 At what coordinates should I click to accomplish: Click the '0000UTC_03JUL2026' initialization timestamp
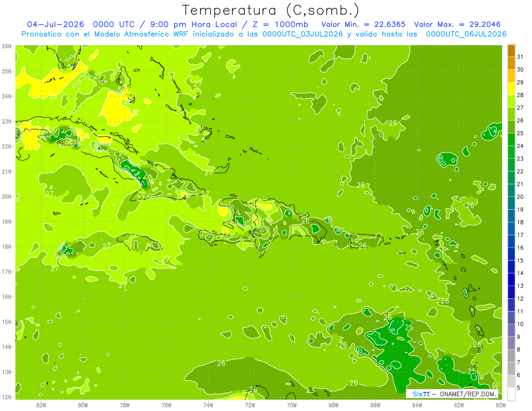(x=302, y=34)
